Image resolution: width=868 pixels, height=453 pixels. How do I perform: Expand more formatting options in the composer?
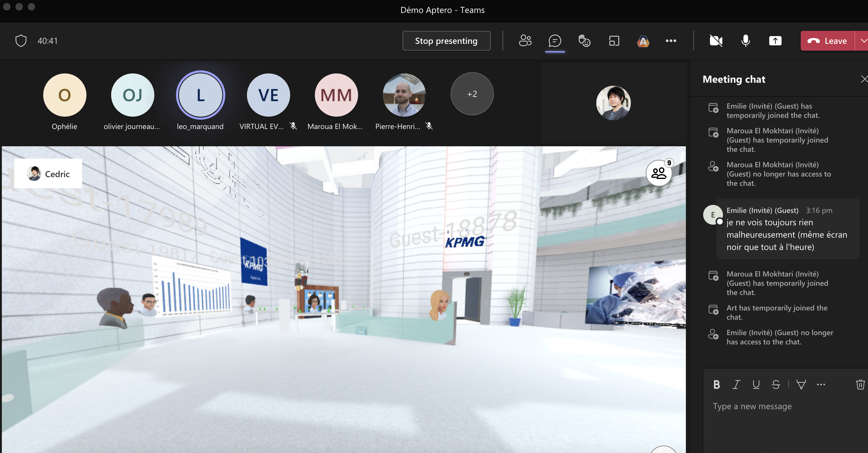tap(821, 384)
